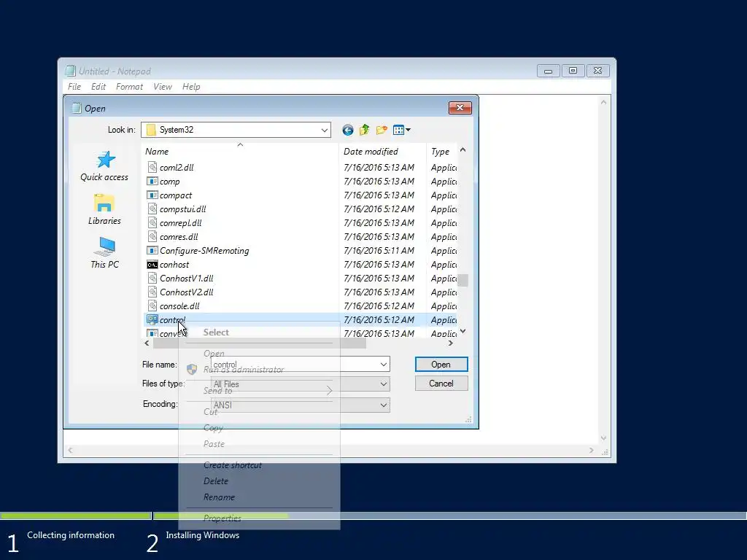
Task: Select the comp application icon
Action: point(152,181)
